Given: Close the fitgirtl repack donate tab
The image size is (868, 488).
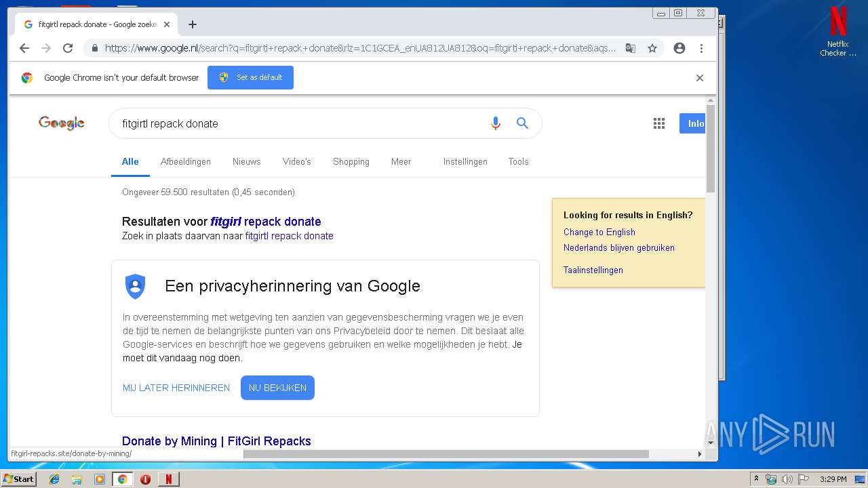Looking at the screenshot, I should (x=167, y=24).
